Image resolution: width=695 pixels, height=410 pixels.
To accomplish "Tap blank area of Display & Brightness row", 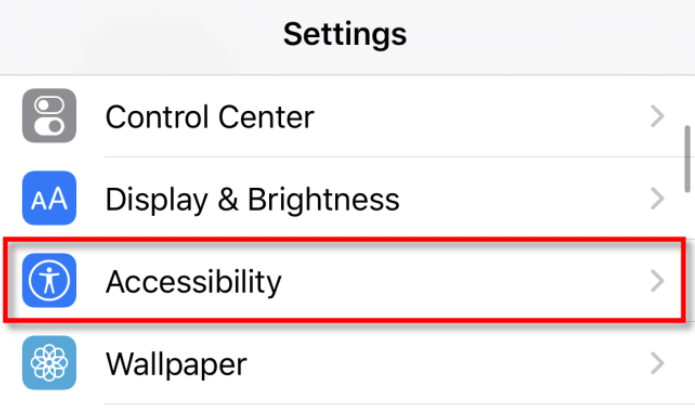I will coord(523,199).
